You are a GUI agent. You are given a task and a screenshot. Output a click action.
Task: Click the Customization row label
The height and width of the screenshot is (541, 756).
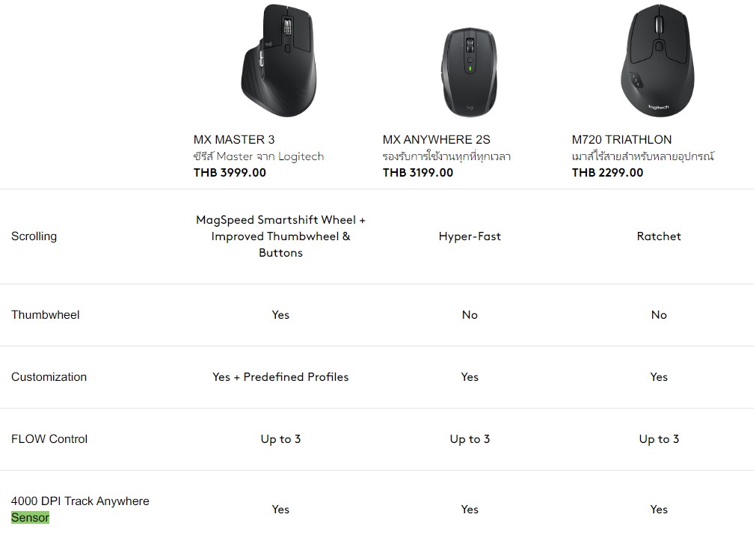point(49,376)
